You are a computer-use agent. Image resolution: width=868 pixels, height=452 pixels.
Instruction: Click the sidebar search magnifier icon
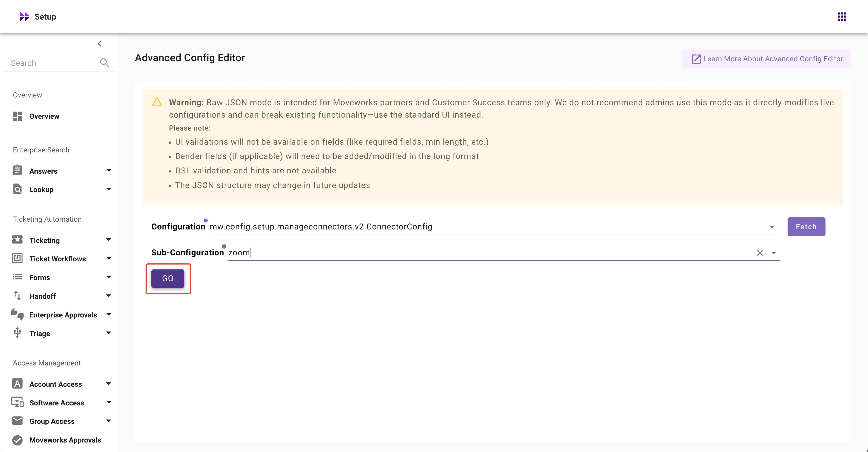coord(104,63)
